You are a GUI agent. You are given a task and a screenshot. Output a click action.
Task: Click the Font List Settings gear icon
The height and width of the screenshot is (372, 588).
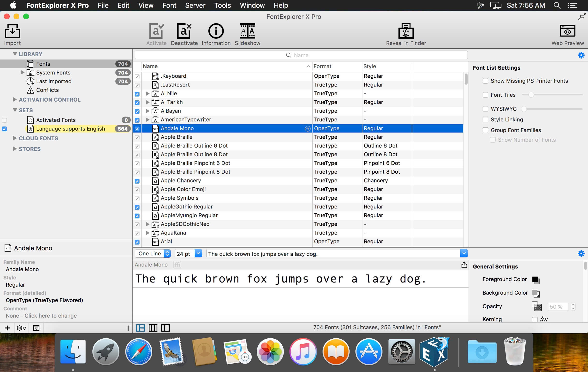point(581,55)
